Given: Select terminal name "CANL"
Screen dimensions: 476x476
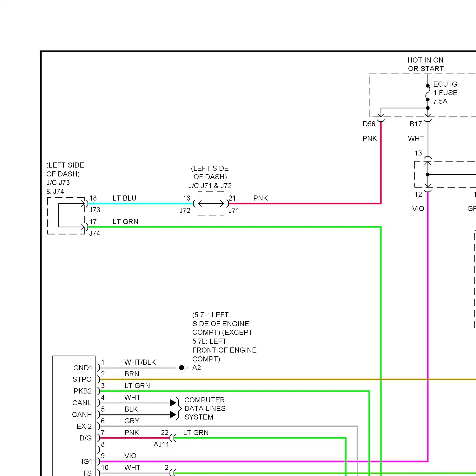Looking at the screenshot, I should coord(82,403).
